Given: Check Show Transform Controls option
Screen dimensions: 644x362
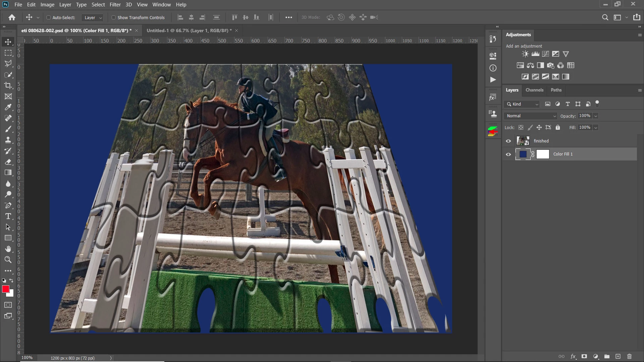Looking at the screenshot, I should [x=113, y=17].
